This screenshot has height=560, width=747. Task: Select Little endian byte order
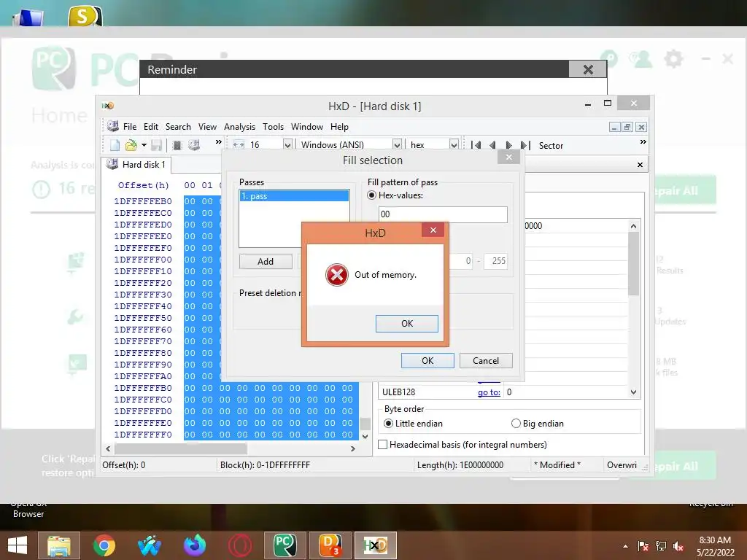(x=388, y=424)
